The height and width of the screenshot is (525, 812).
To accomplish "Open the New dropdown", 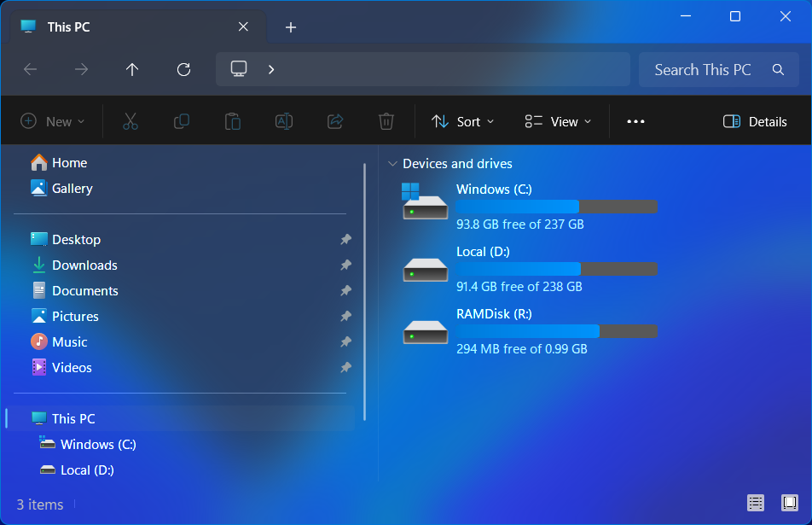I will click(x=52, y=121).
